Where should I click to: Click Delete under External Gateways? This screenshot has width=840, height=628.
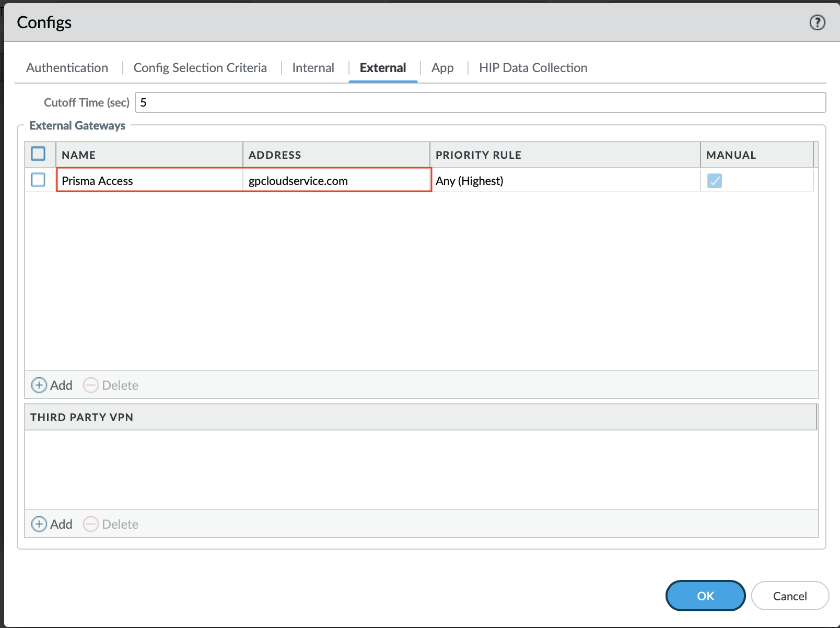pos(111,385)
